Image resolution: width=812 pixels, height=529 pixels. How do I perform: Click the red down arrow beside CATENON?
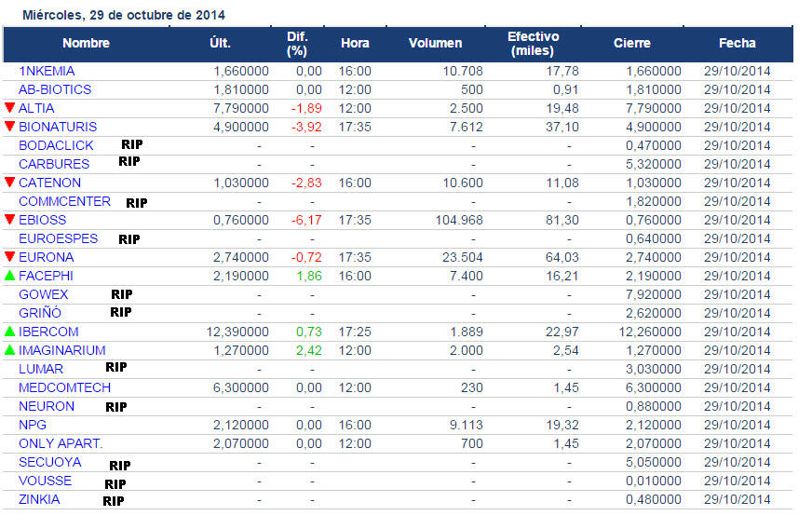(x=10, y=183)
